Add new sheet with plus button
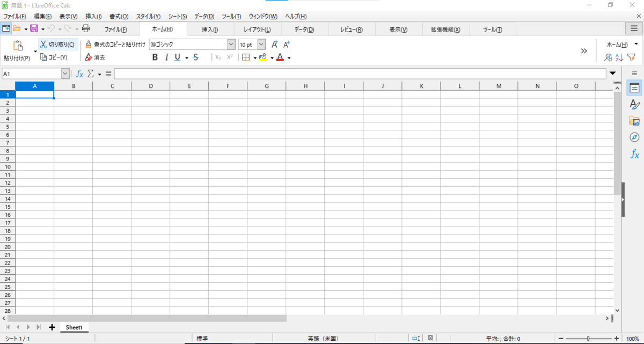The image size is (644, 344). pyautogui.click(x=52, y=327)
